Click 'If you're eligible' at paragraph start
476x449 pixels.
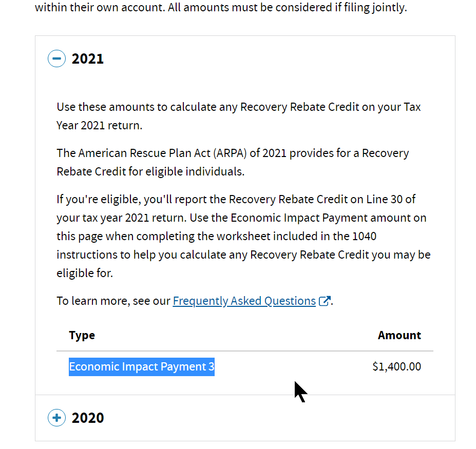click(x=96, y=199)
